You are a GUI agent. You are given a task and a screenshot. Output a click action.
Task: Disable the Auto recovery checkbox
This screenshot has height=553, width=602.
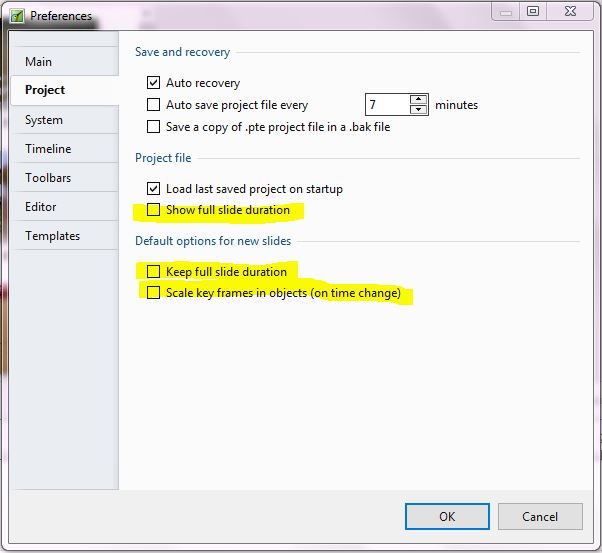pyautogui.click(x=153, y=83)
